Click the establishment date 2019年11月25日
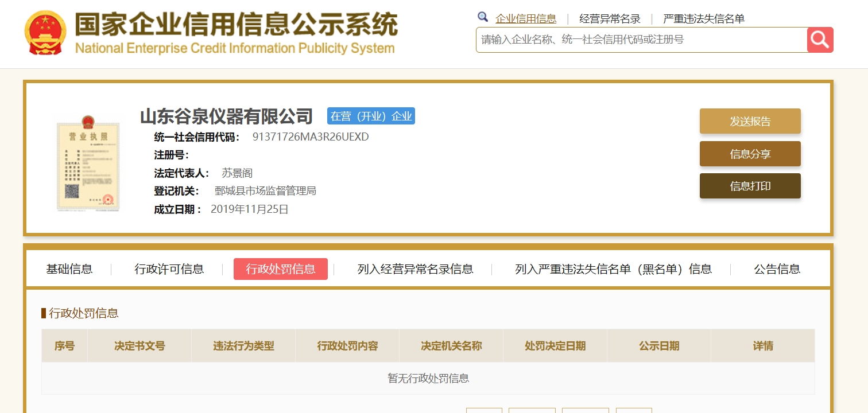The width and height of the screenshot is (868, 413). tap(250, 209)
